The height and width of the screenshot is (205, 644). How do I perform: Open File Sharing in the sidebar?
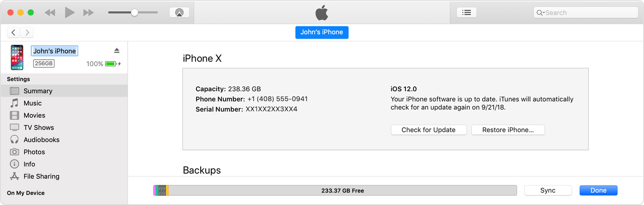pyautogui.click(x=64, y=176)
